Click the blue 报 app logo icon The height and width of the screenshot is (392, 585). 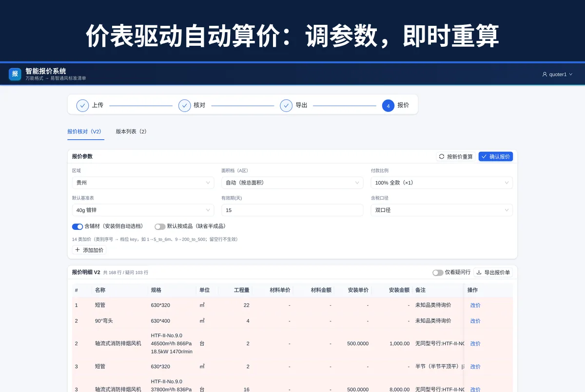tap(15, 74)
